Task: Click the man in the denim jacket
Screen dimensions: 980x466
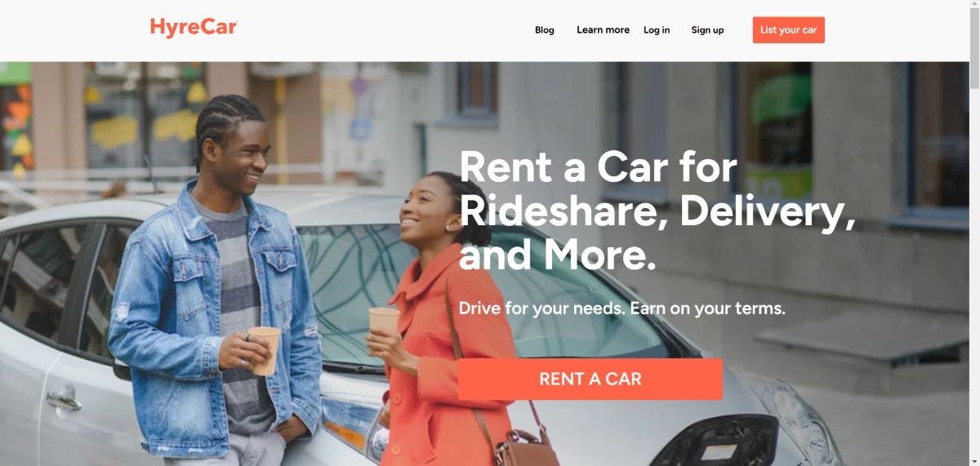Action: (219, 286)
